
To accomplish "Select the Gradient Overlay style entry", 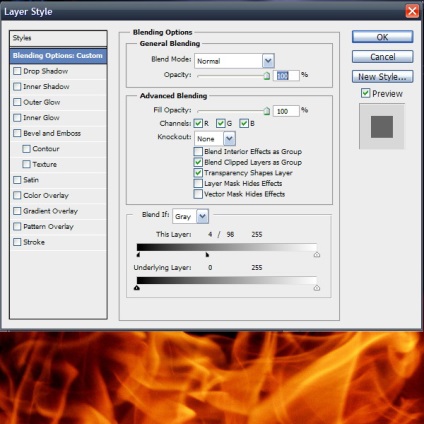I will click(50, 211).
